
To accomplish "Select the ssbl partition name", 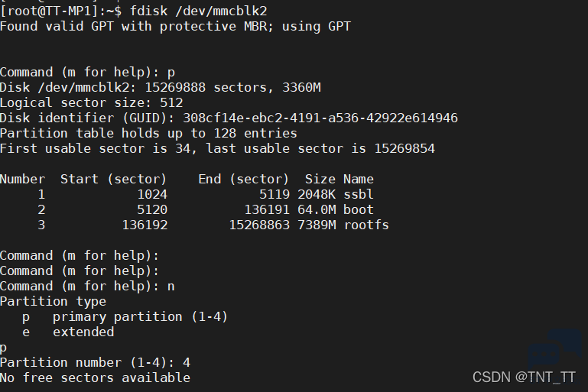I will pyautogui.click(x=359, y=195).
